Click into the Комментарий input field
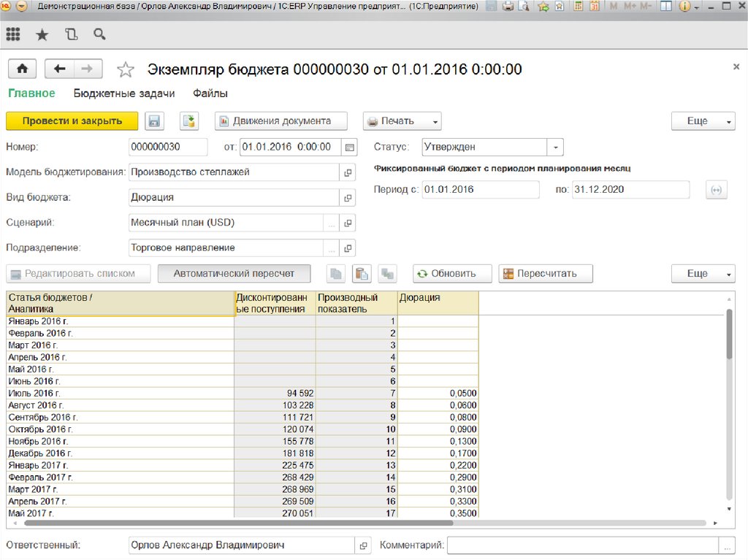Screen dimensions: 748x560 click(x=582, y=545)
